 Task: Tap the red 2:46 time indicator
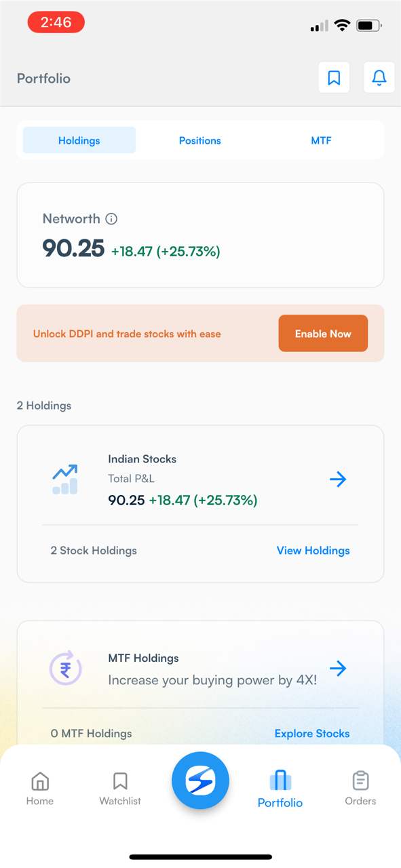pos(56,22)
